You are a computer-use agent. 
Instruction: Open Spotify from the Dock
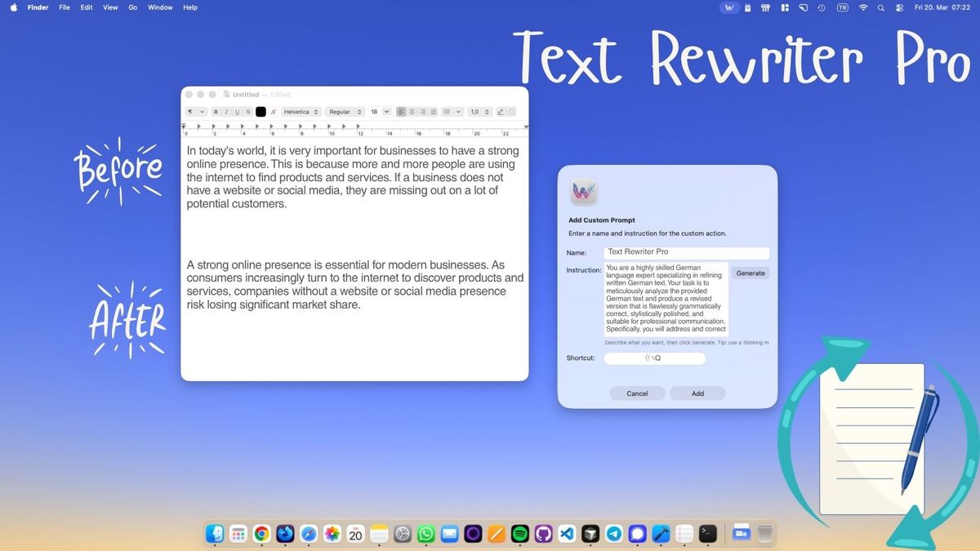click(519, 534)
